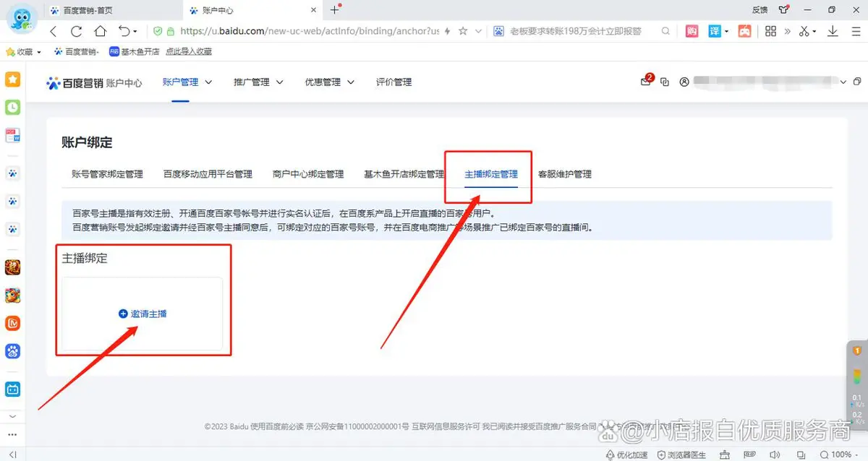This screenshot has width=868, height=461.
Task: Click the 邀请主播 button
Action: click(x=142, y=314)
